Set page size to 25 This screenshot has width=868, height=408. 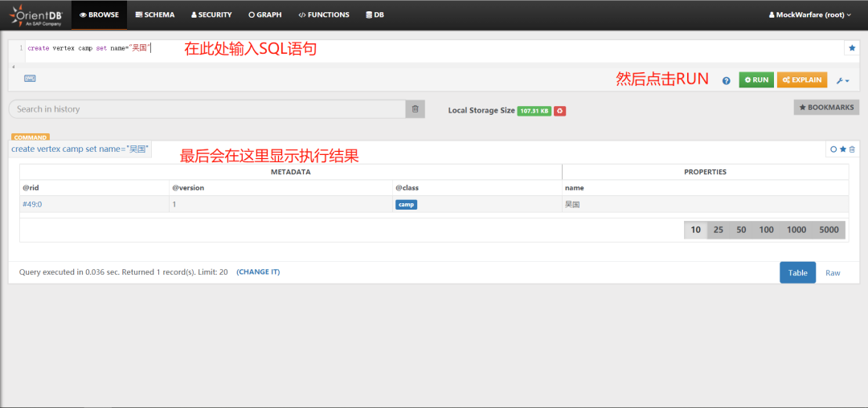click(x=719, y=230)
